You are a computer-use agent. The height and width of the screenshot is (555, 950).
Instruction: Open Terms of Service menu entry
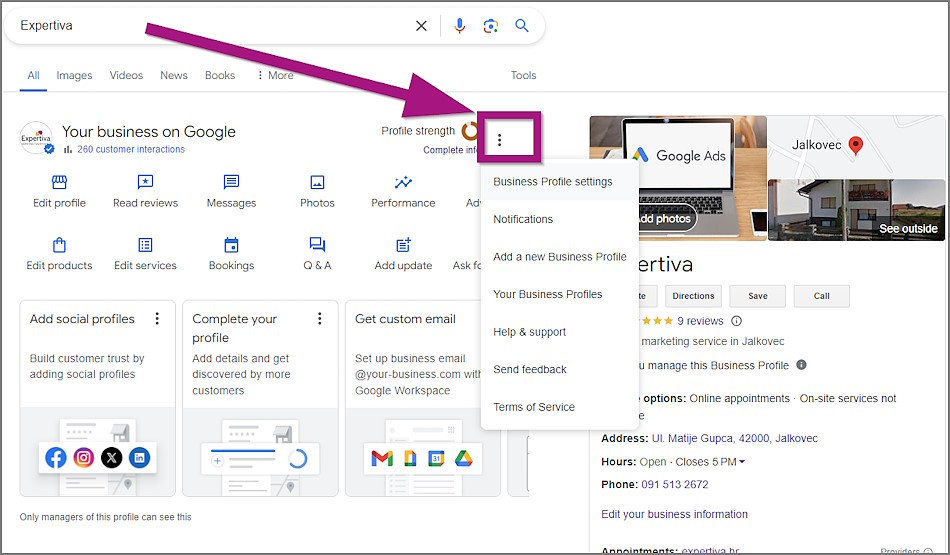coord(559,407)
